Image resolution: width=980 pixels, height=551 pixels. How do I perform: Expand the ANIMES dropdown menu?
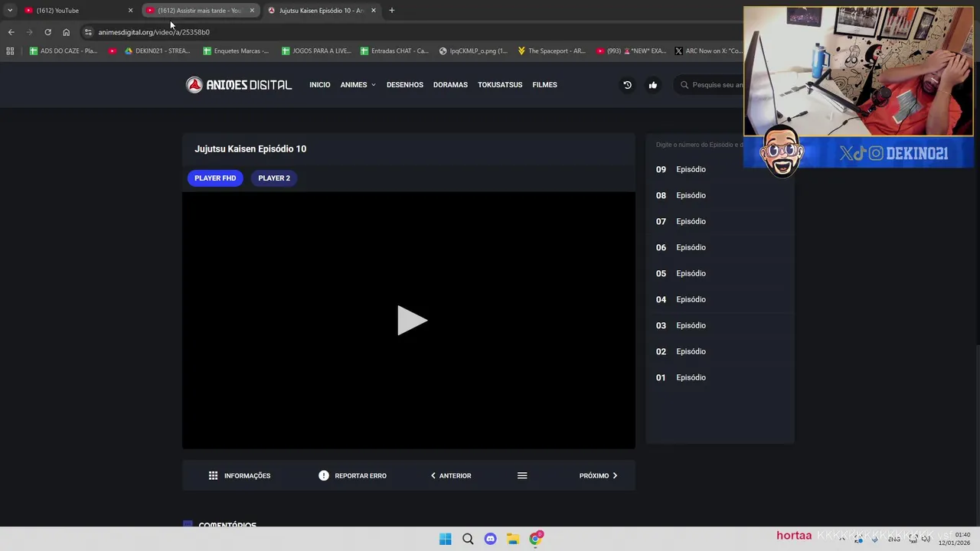click(358, 85)
